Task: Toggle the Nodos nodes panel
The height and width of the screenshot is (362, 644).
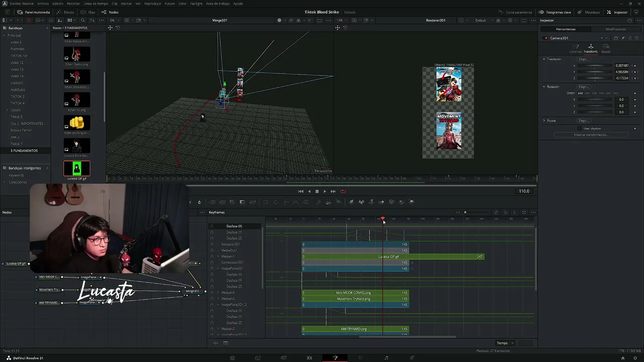Action: [x=110, y=12]
